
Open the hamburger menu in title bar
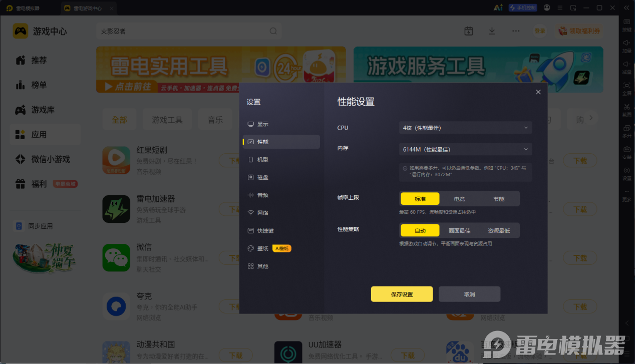click(560, 8)
